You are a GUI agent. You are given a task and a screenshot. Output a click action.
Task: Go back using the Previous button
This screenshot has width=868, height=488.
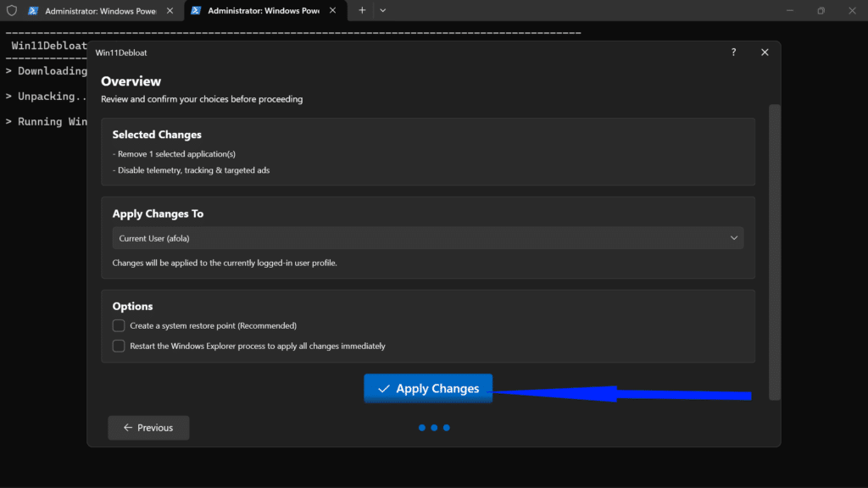pos(148,428)
